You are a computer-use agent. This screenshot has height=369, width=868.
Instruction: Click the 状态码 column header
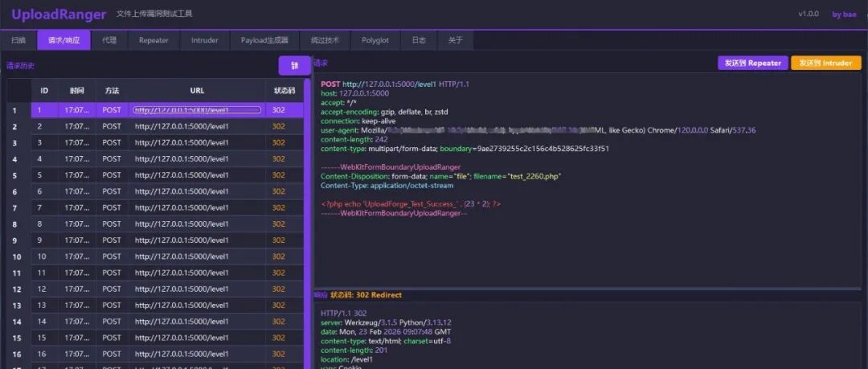[x=285, y=90]
